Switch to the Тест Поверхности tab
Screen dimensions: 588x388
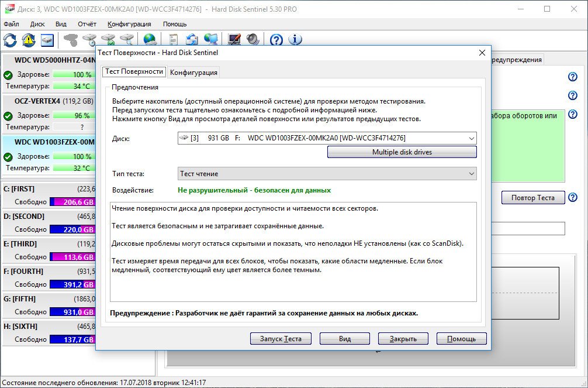pyautogui.click(x=134, y=72)
